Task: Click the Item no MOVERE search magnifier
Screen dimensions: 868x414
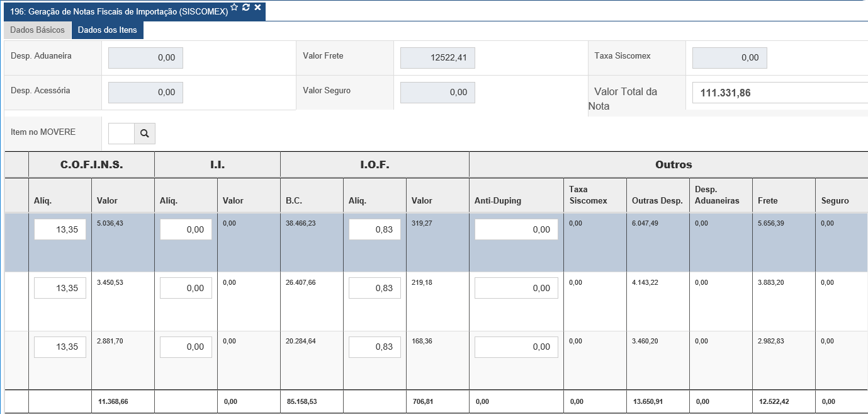Action: pyautogui.click(x=144, y=134)
